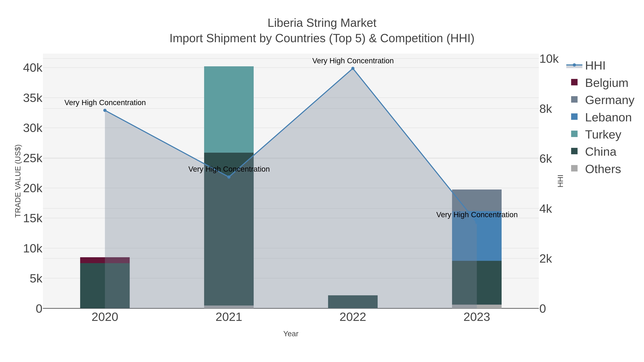Select the 2022 HHI data point
The width and height of the screenshot is (644, 362).
tap(353, 68)
